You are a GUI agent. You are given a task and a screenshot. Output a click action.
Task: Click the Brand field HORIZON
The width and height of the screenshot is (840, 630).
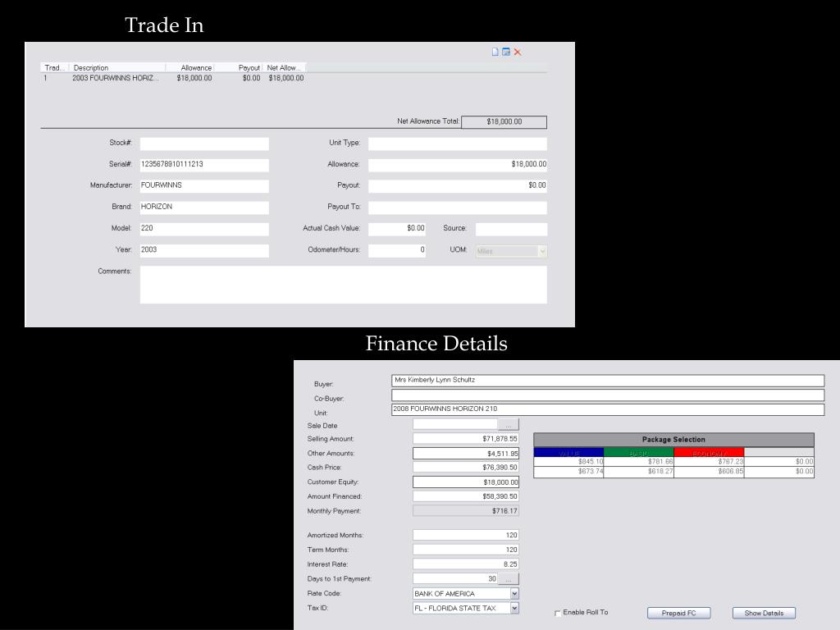[204, 208]
